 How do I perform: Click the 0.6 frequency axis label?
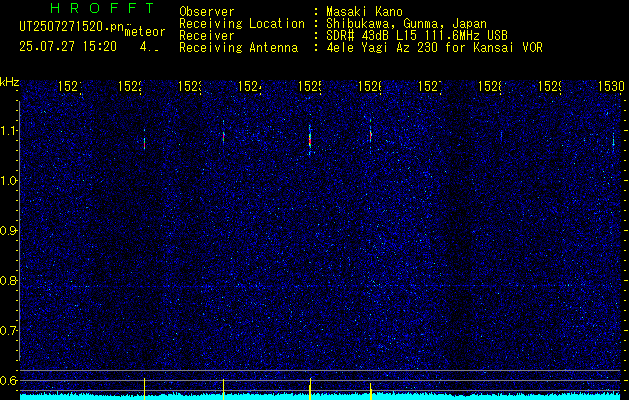pos(8,380)
